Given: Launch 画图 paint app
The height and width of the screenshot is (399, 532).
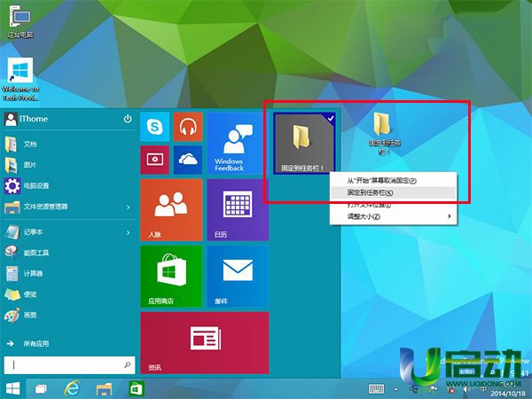Looking at the screenshot, I should [69, 315].
